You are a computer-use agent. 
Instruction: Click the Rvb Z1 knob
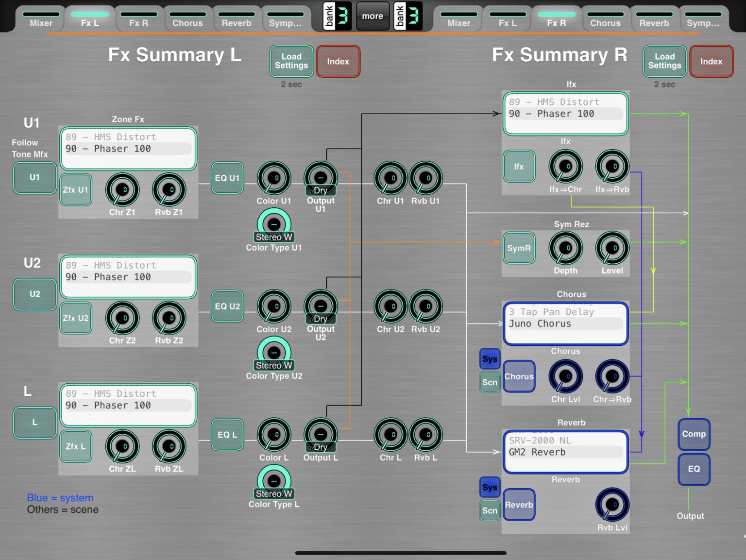tap(169, 189)
